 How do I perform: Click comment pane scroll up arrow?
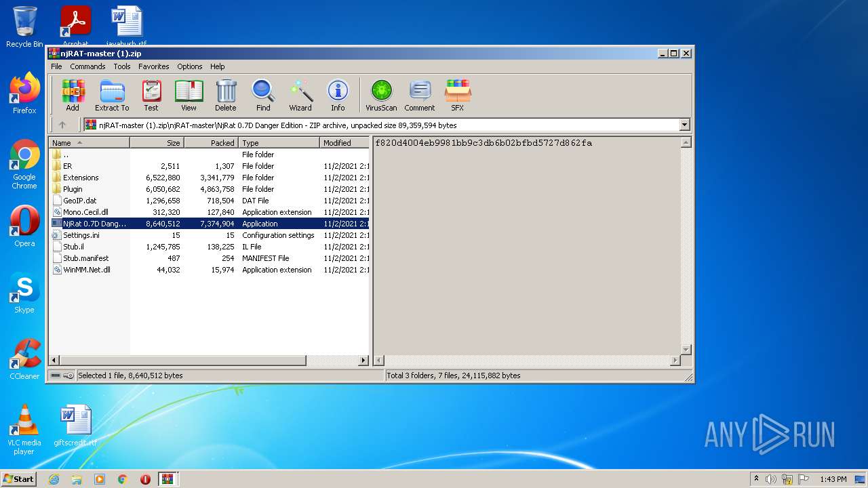coord(686,143)
